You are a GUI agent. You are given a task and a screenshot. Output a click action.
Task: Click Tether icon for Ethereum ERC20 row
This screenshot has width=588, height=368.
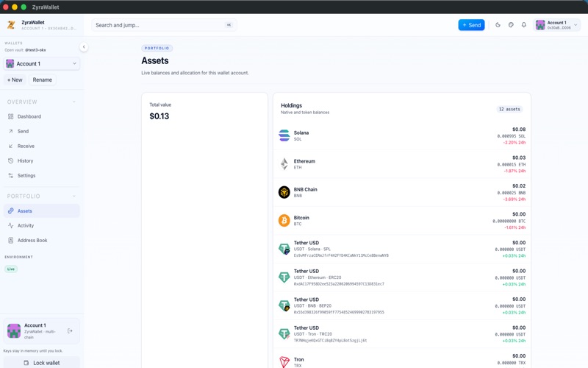point(284,277)
